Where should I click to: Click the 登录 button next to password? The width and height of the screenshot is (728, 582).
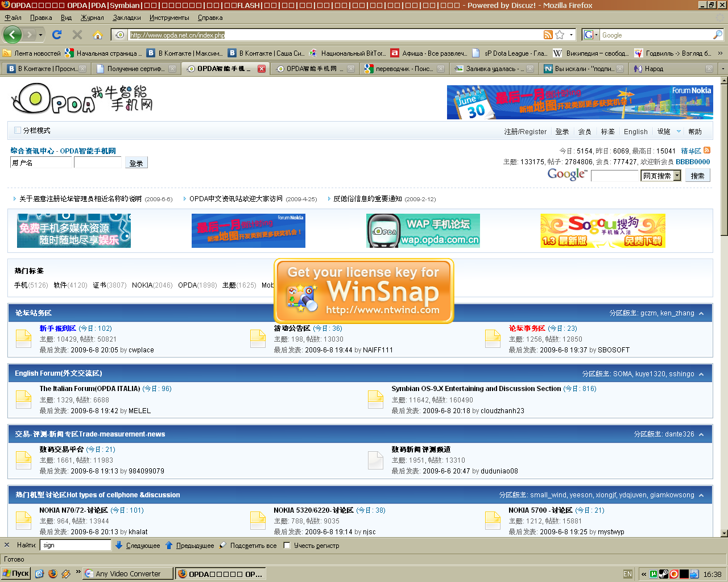[136, 163]
